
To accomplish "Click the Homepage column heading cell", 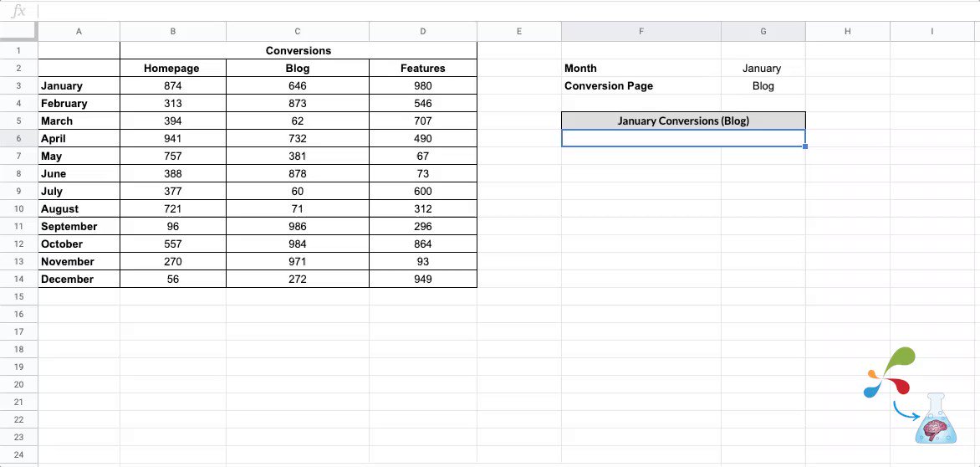I will (x=173, y=68).
